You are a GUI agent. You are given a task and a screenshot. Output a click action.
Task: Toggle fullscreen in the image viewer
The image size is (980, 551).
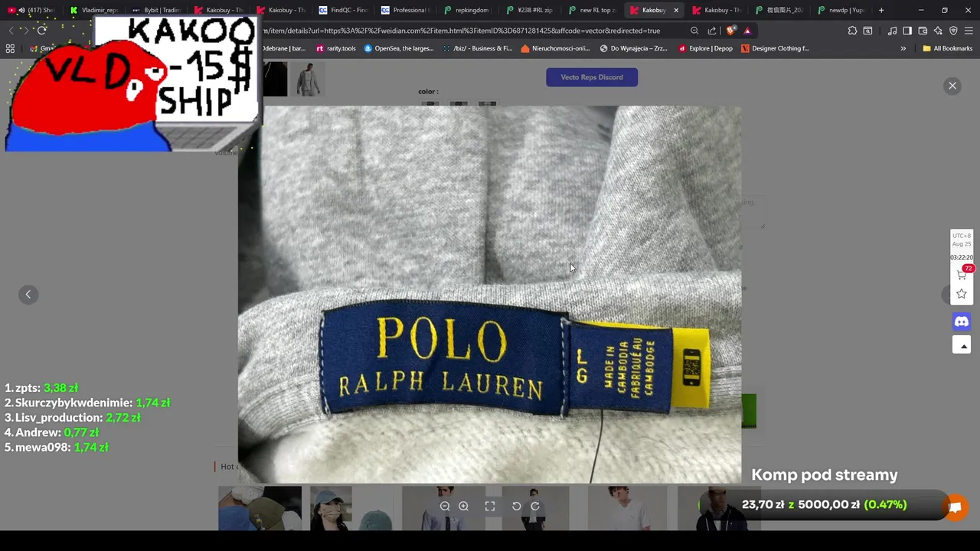point(490,506)
